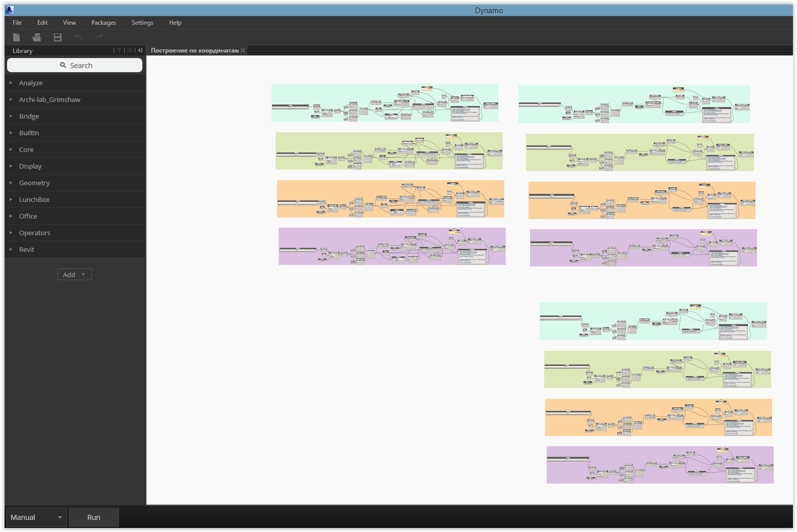The height and width of the screenshot is (532, 797).
Task: Switch the Library layout using the list icon
Action: [x=130, y=50]
